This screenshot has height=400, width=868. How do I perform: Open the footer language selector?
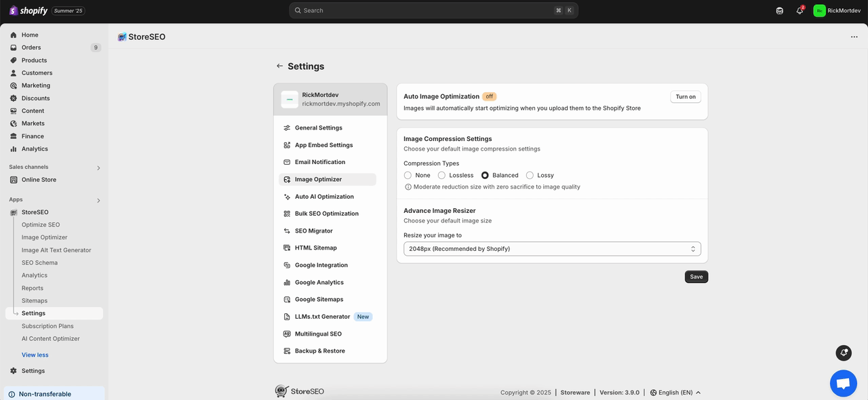pyautogui.click(x=675, y=392)
